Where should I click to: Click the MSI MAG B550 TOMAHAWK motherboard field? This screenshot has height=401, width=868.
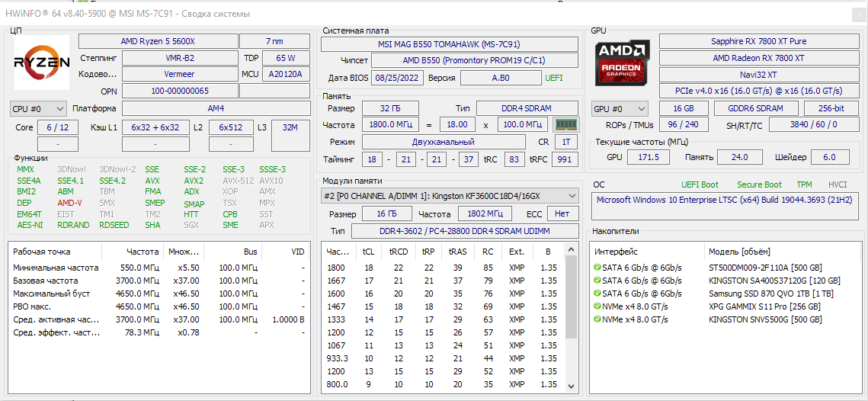pos(449,44)
